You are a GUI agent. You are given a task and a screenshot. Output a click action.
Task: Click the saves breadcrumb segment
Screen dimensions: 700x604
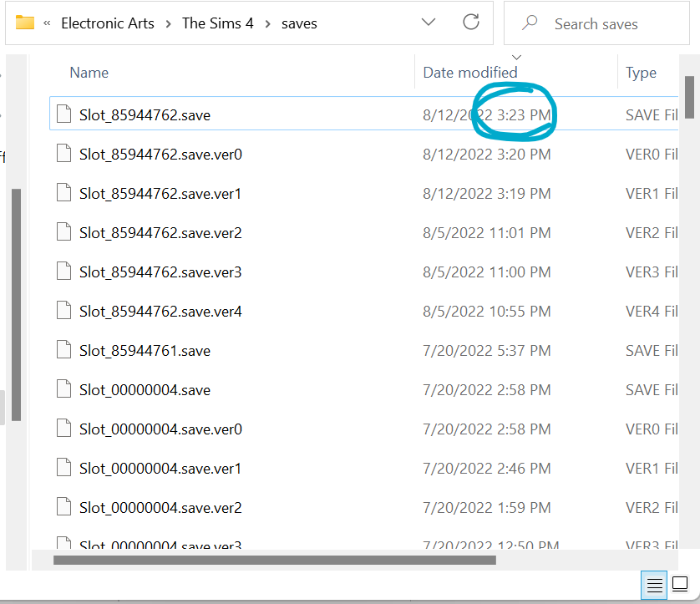[x=299, y=23]
